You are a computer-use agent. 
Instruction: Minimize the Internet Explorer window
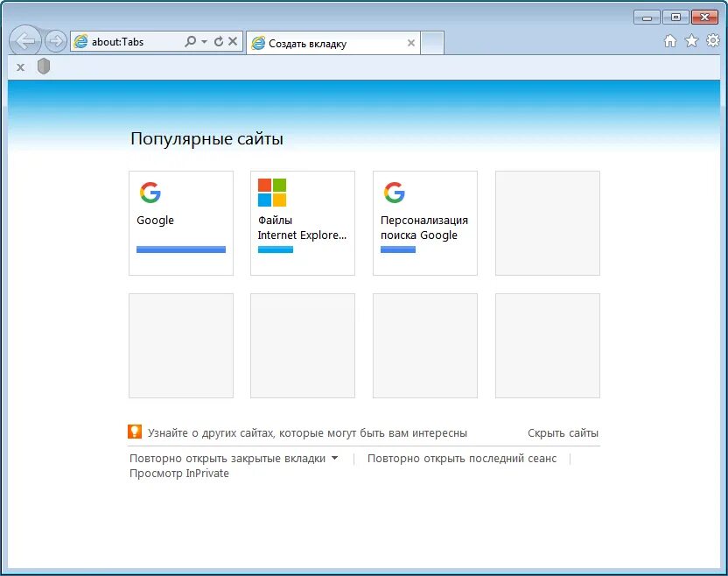tap(647, 18)
